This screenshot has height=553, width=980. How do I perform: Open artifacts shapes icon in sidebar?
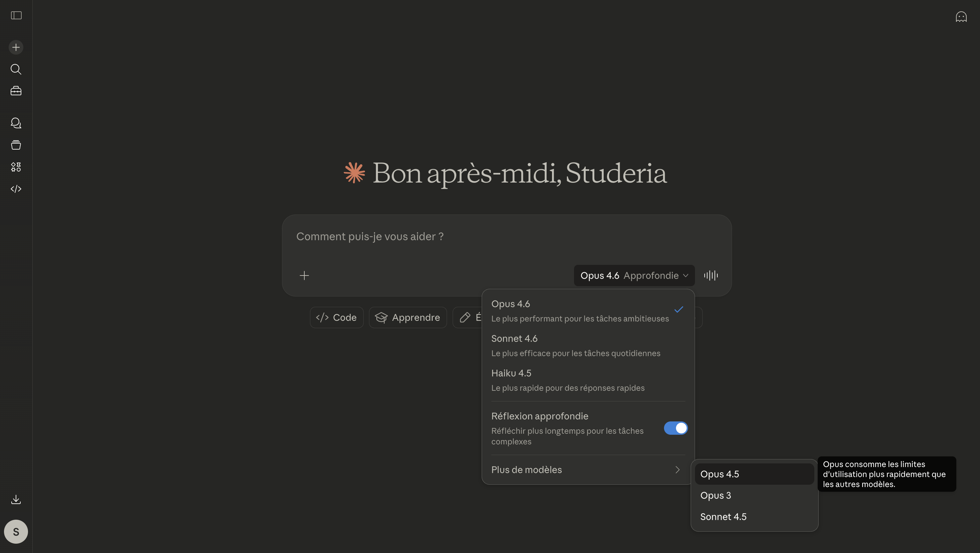pos(16,167)
